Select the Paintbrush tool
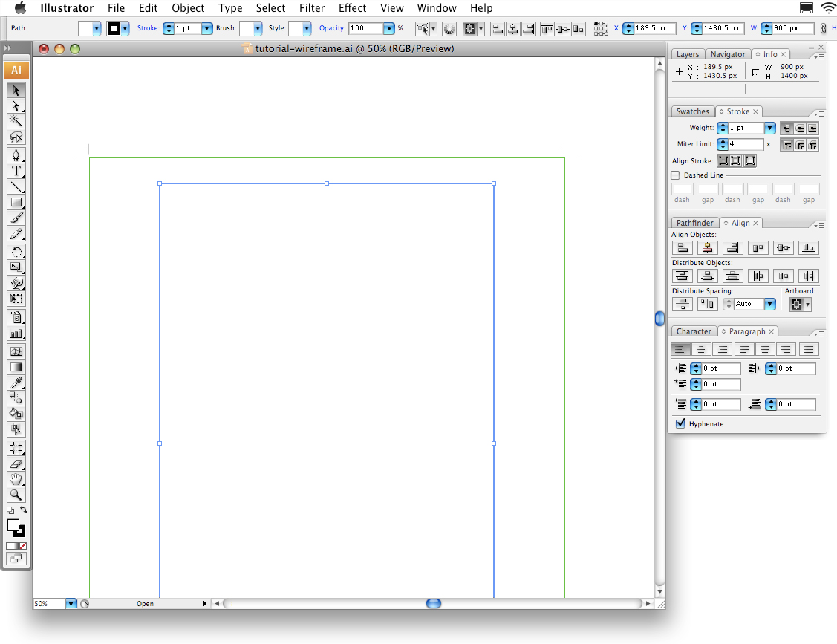 (x=16, y=218)
